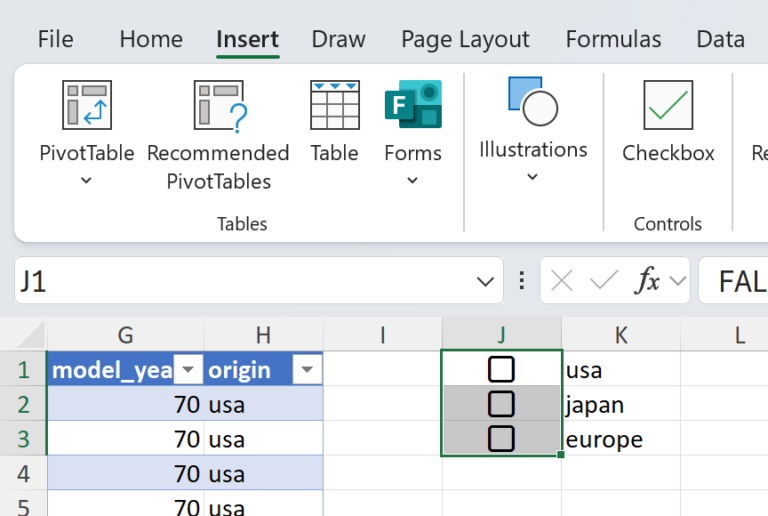Screen dimensions: 768x516
Task: Tick the checkbox beside japan
Action: (x=501, y=404)
